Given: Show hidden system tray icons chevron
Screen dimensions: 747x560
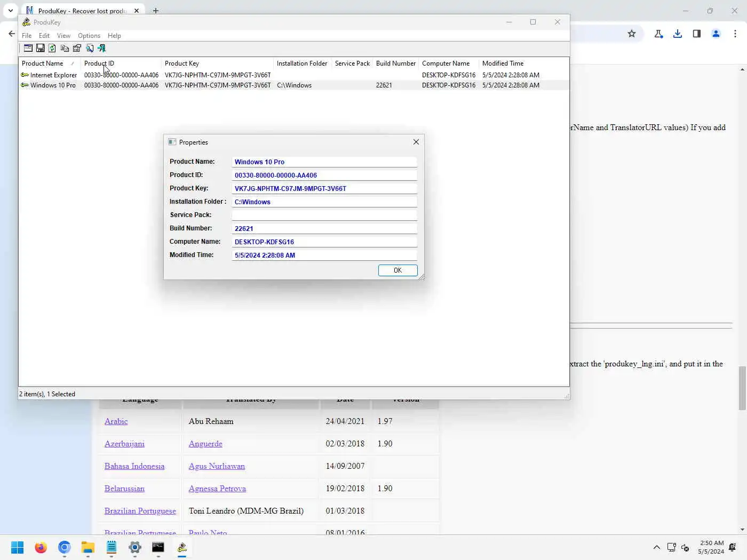Looking at the screenshot, I should tap(656, 547).
